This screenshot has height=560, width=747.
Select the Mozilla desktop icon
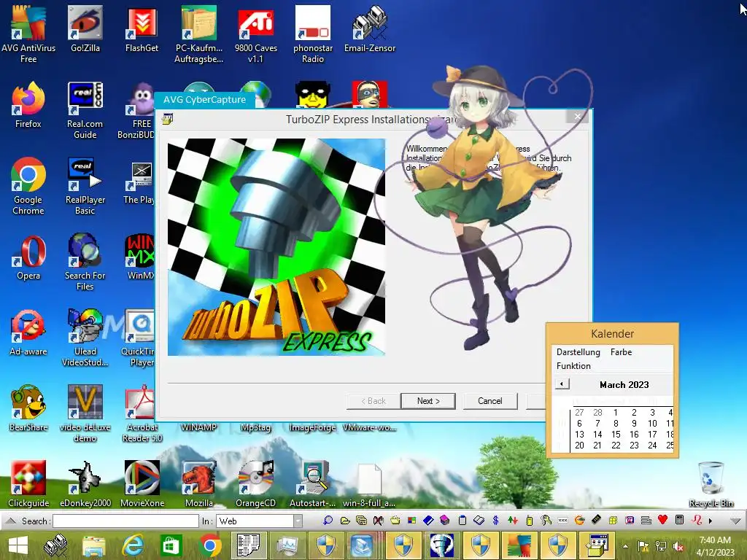click(x=198, y=484)
